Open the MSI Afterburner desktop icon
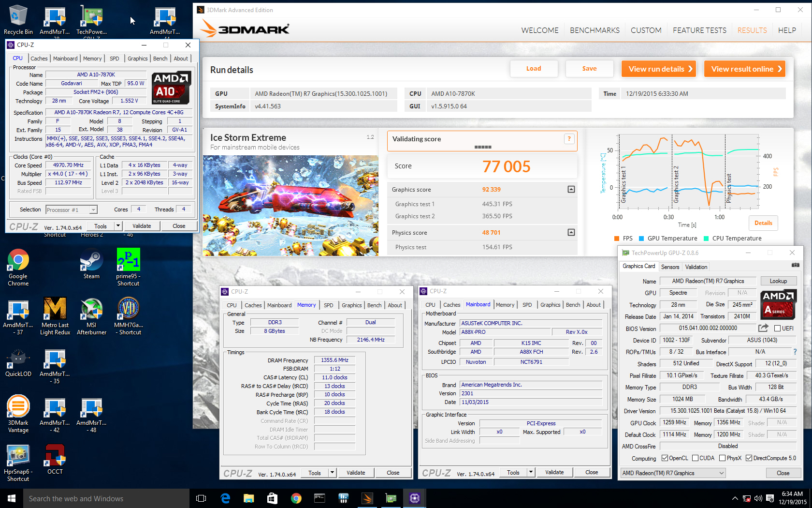Screen dimensions: 812x508 [91, 316]
